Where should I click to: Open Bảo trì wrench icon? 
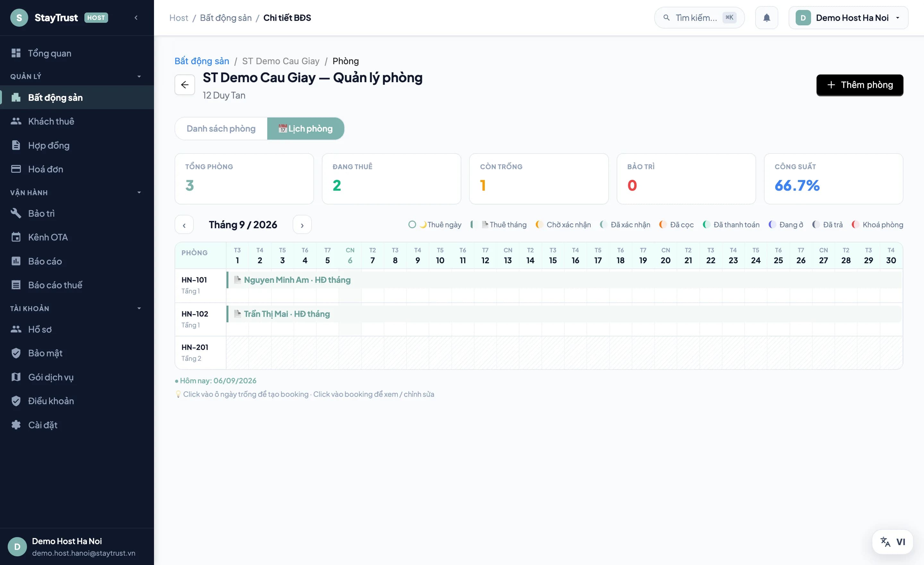[x=16, y=213]
